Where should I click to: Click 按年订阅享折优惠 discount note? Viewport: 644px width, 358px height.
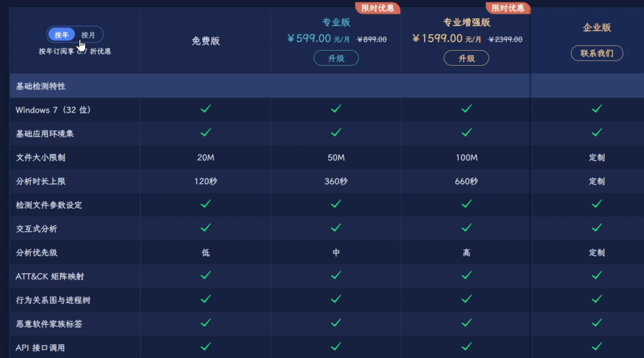tap(75, 51)
